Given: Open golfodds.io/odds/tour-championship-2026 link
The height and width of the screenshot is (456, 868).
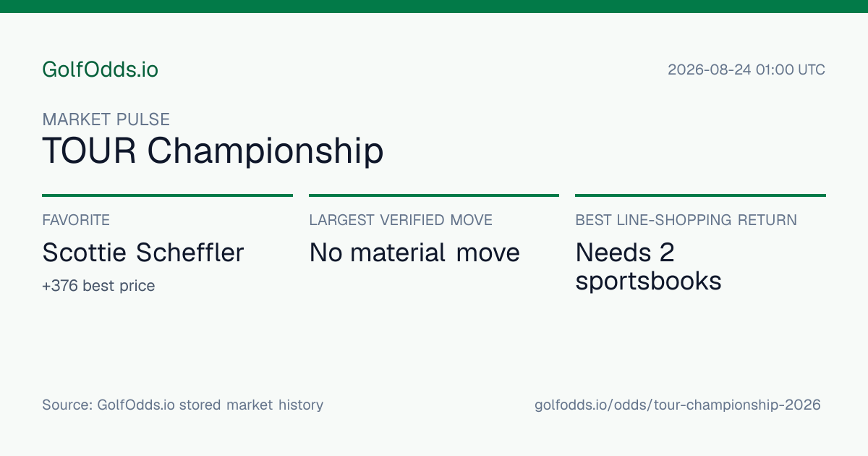Looking at the screenshot, I should (678, 405).
